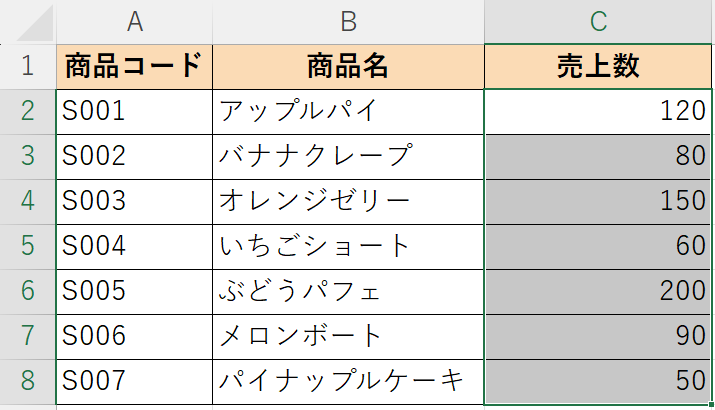715x410 pixels.
Task: Select column A header
Action: [x=134, y=21]
